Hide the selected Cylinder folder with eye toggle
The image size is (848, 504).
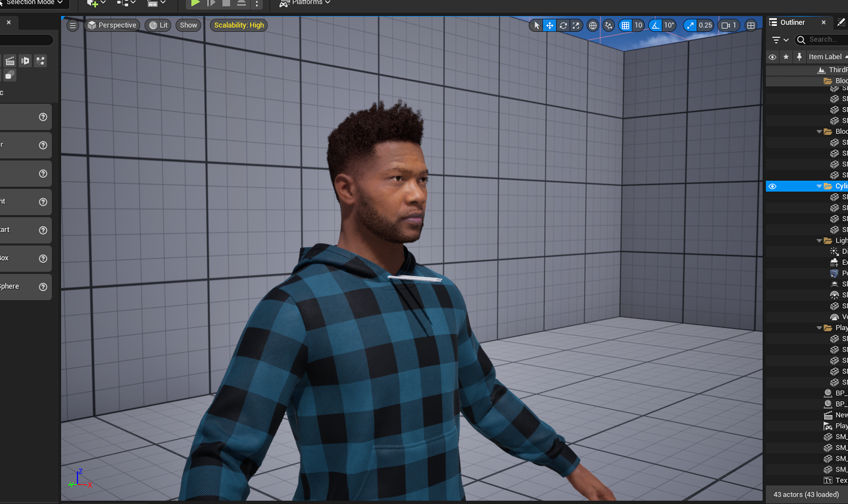point(772,186)
